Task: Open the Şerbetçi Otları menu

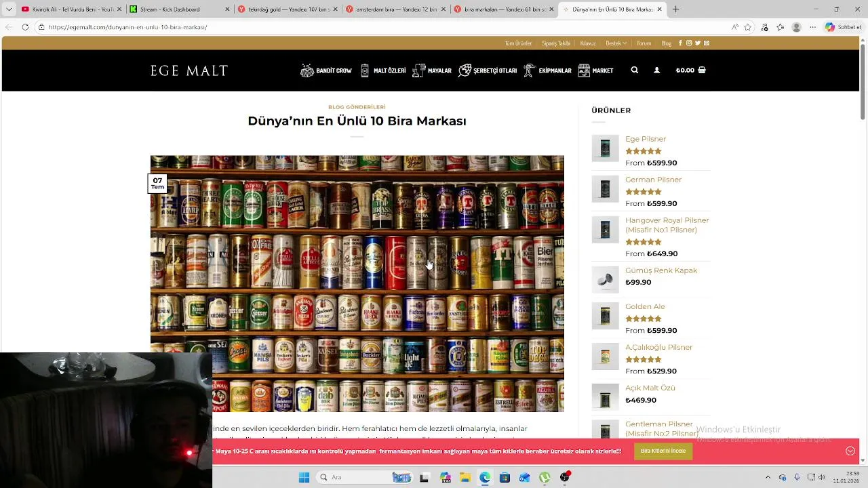Action: [488, 70]
